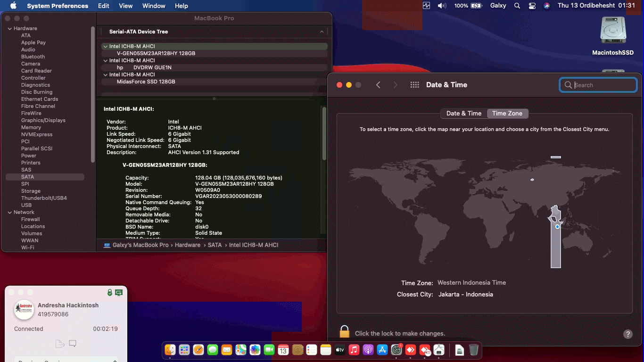Viewport: 644px width, 362px height.
Task: Open the Trash in the Dock
Action: [x=474, y=350]
